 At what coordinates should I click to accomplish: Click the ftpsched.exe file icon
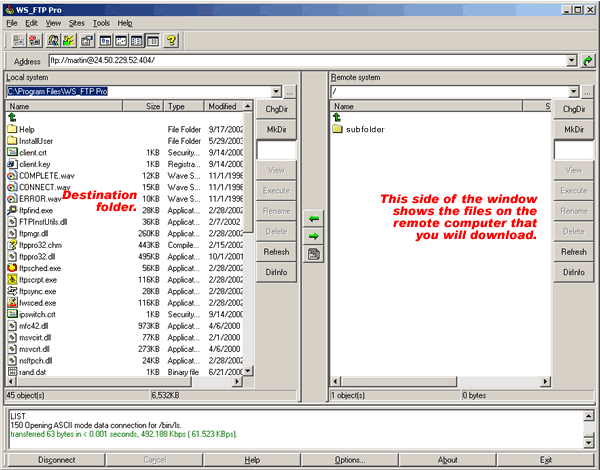pyautogui.click(x=12, y=268)
